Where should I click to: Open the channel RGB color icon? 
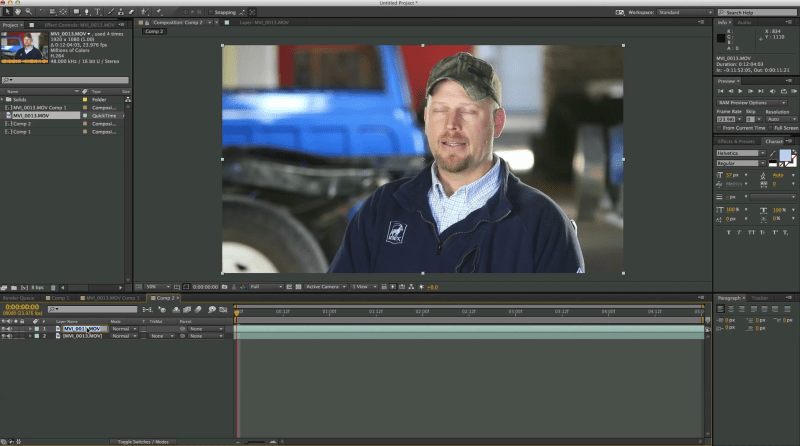[243, 287]
